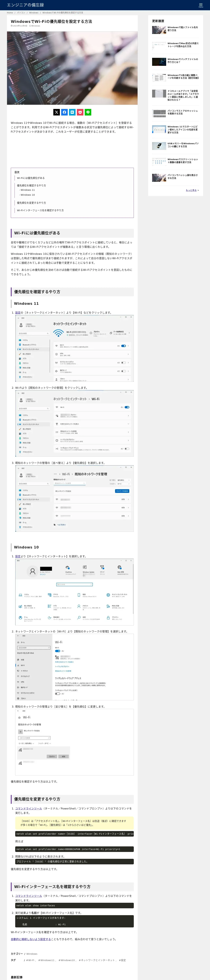This screenshot has width=210, height=980.
Task: Click the article hero image
Action: click(72, 68)
